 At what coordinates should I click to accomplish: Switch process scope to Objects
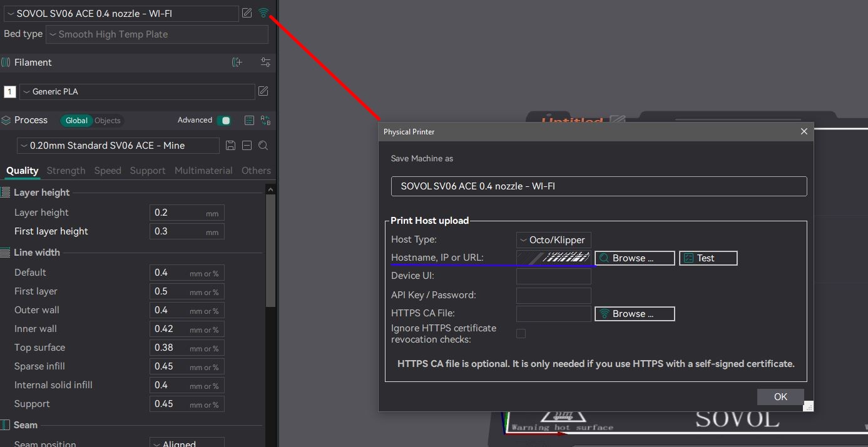point(108,121)
